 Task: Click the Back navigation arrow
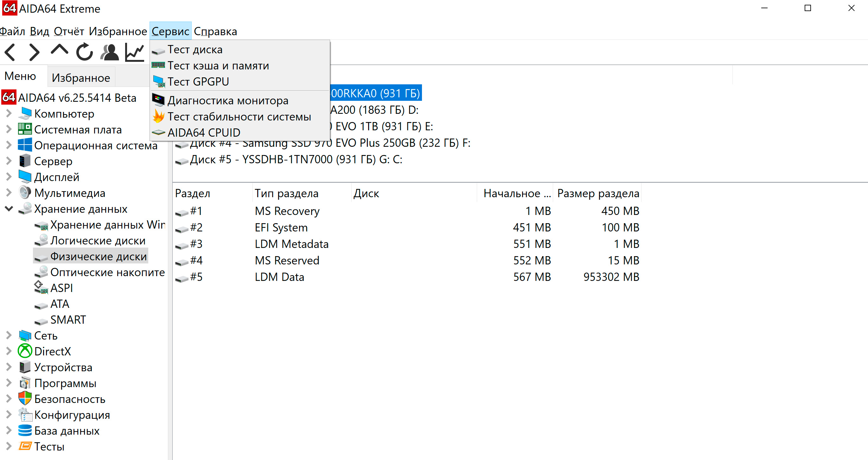coord(10,52)
